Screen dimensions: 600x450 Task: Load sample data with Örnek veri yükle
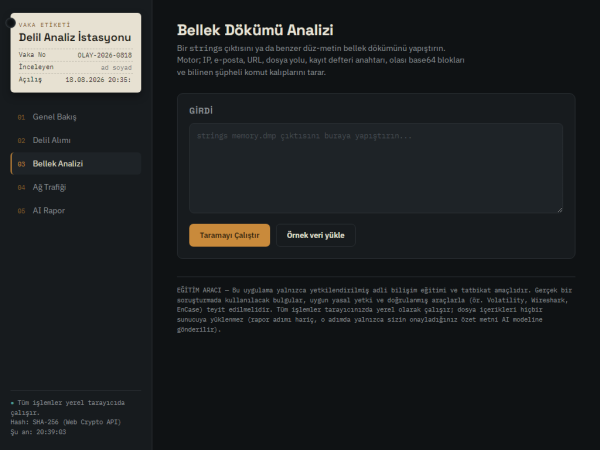[316, 235]
